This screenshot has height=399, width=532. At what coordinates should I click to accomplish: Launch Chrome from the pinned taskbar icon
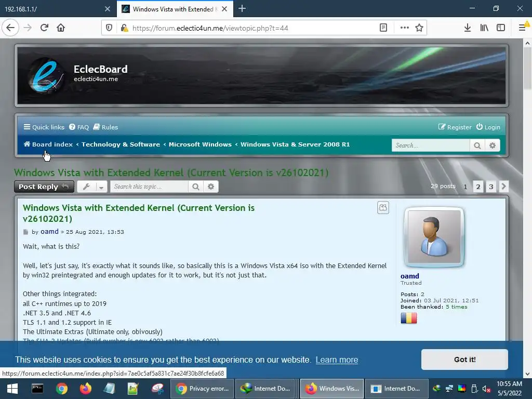62,389
